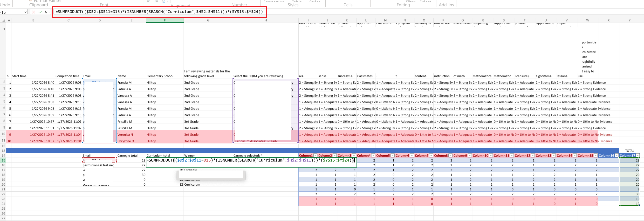The width and height of the screenshot is (644, 221).
Task: Open the Column5 filter dropdown
Action: click(392, 156)
